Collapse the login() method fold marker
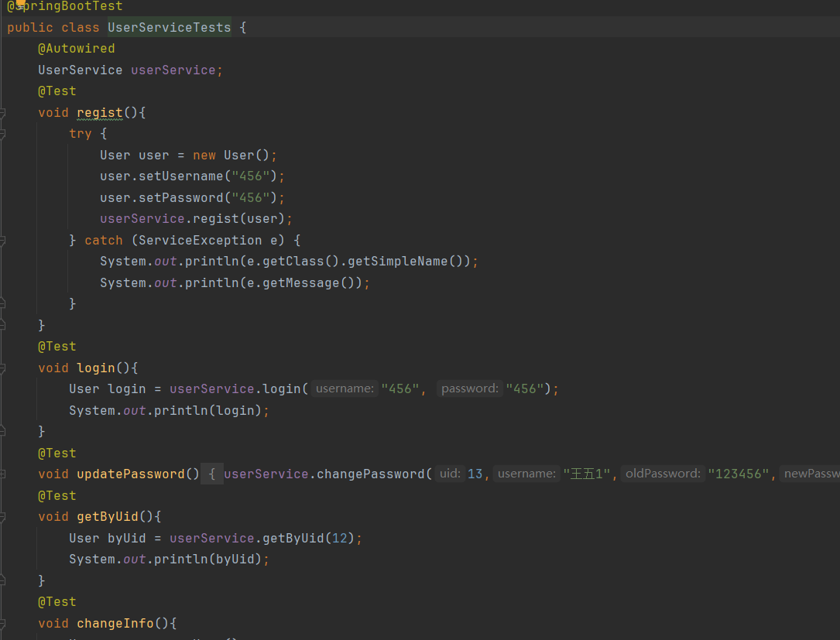This screenshot has height=640, width=840. 2,368
